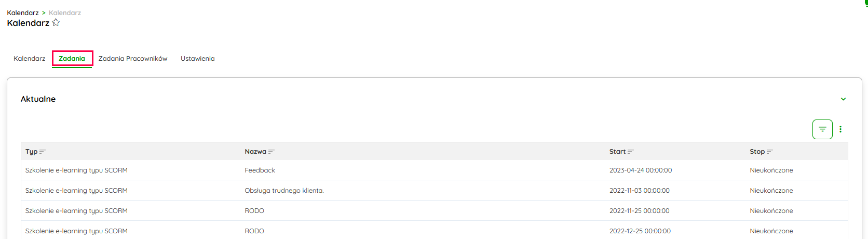The height and width of the screenshot is (239, 868).
Task: Sort by Nazwa column icon
Action: pos(272,152)
